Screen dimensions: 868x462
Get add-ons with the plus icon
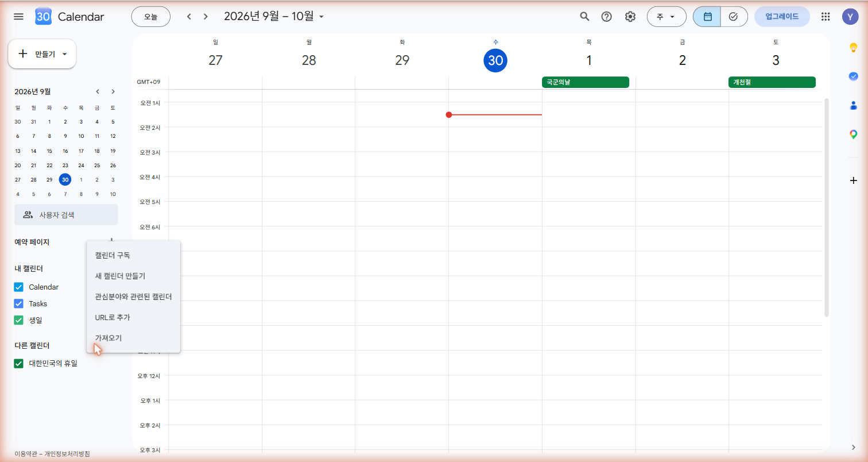[x=854, y=180]
